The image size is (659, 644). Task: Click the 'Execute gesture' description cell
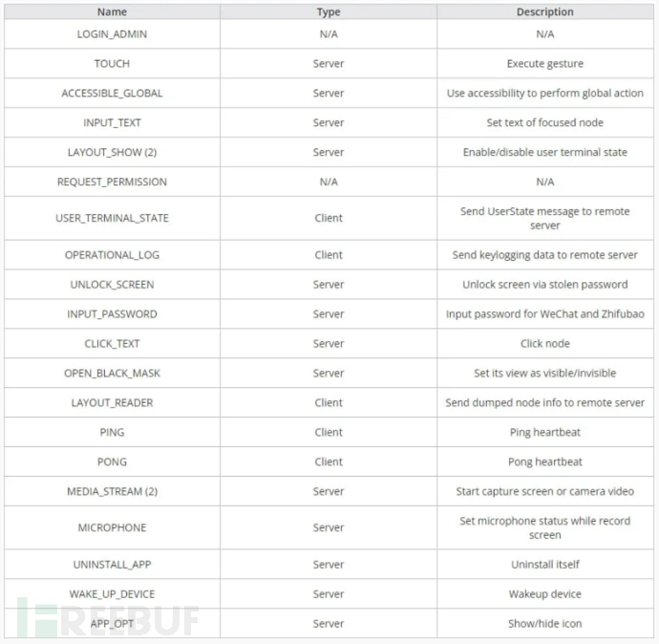coord(545,64)
